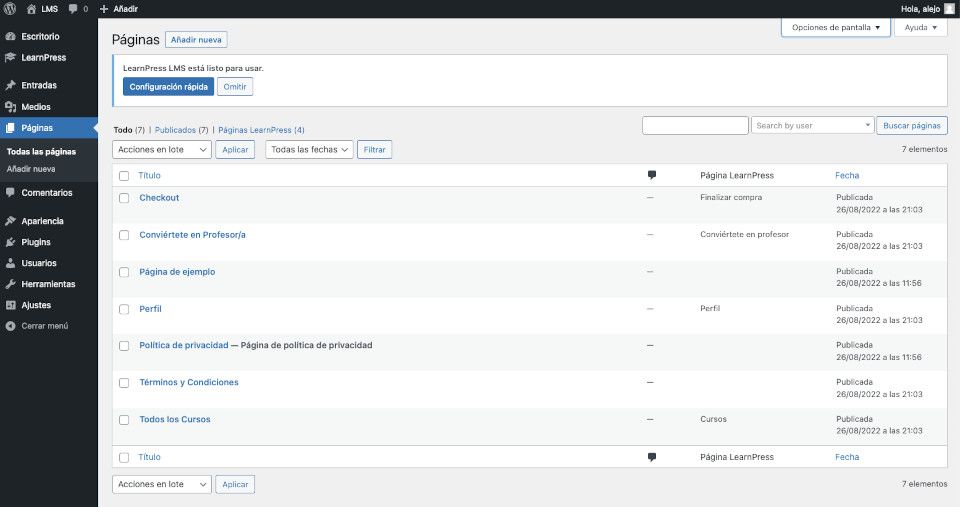
Task: Click the Cerrar menú collapse arrow icon
Action: tap(10, 326)
